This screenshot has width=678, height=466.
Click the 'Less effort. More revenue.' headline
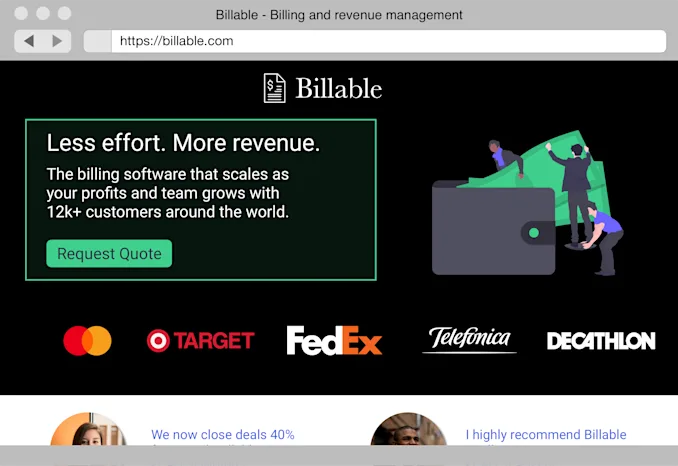point(183,143)
